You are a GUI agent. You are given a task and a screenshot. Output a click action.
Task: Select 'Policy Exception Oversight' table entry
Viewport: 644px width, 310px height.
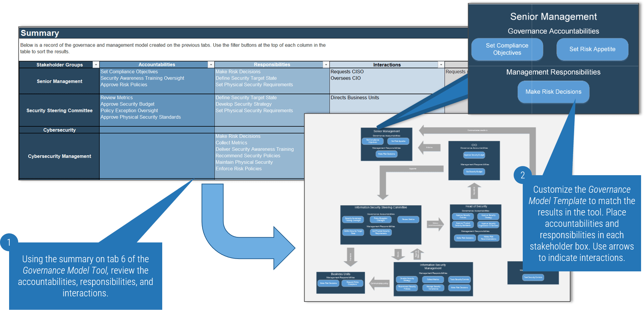point(129,110)
